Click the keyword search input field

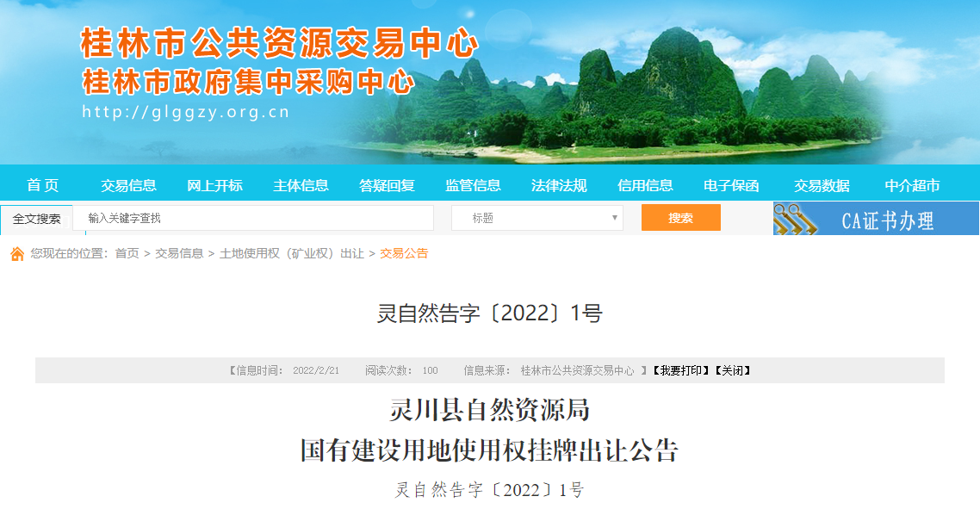tap(253, 218)
